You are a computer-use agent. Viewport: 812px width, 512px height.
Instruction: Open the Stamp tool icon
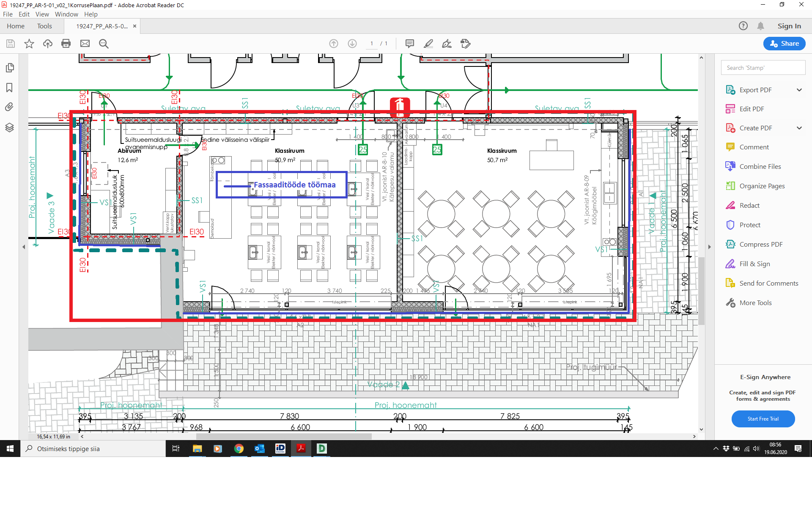point(466,44)
